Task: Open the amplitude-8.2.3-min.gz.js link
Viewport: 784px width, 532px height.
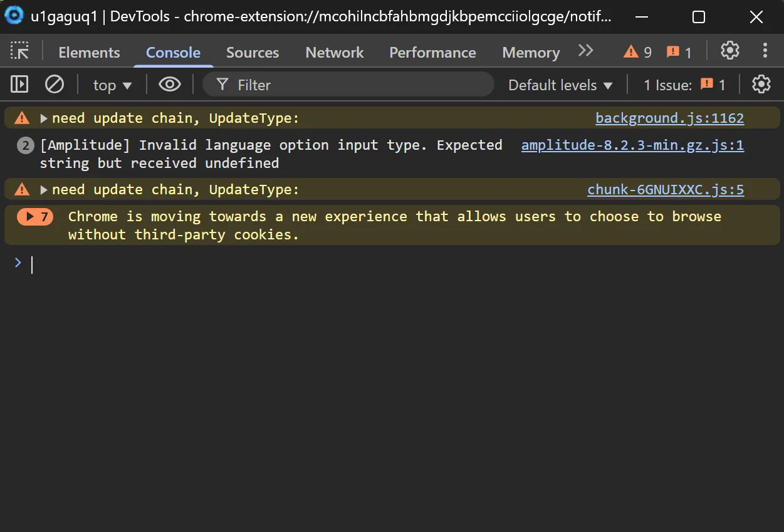Action: [632, 145]
